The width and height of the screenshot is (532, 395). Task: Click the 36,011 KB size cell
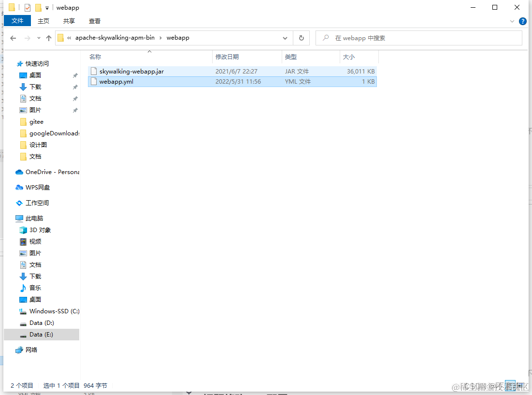click(x=360, y=71)
